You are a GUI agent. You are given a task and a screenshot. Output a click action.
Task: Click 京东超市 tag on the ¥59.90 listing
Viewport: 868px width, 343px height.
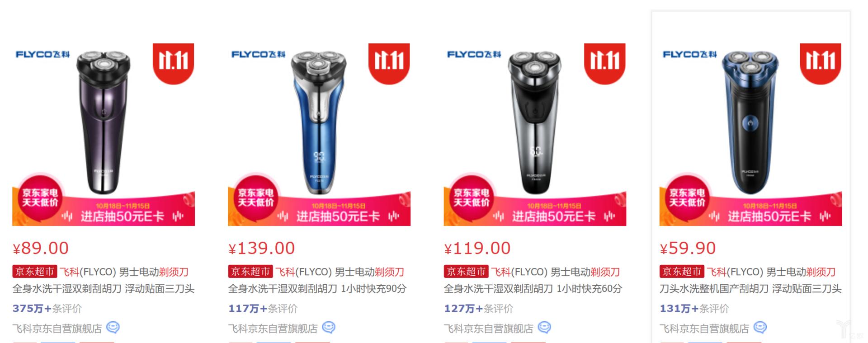point(681,272)
